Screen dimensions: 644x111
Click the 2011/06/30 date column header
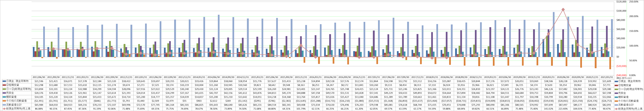click(39, 77)
